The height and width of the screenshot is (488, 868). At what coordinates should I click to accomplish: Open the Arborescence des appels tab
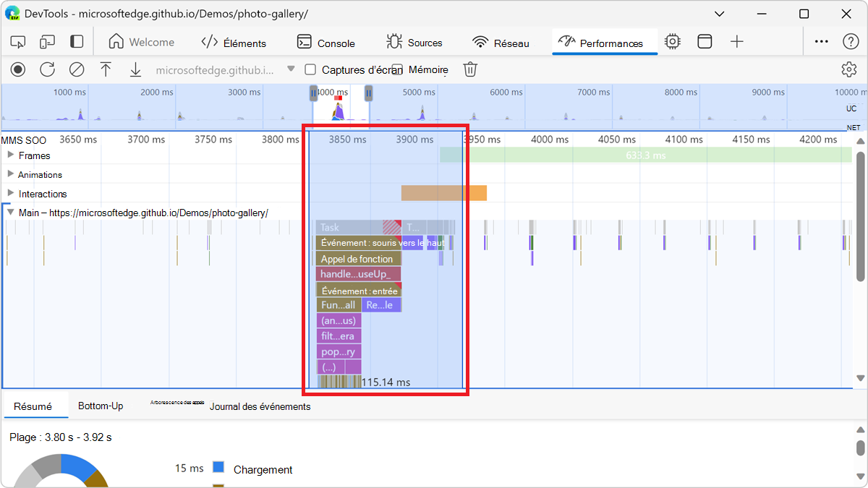click(x=177, y=402)
